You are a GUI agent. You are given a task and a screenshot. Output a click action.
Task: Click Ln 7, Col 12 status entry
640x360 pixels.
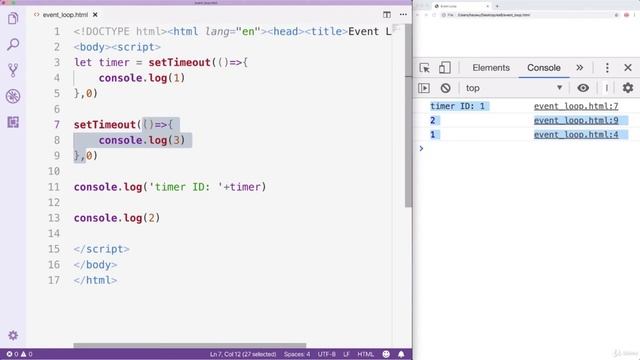pyautogui.click(x=243, y=354)
